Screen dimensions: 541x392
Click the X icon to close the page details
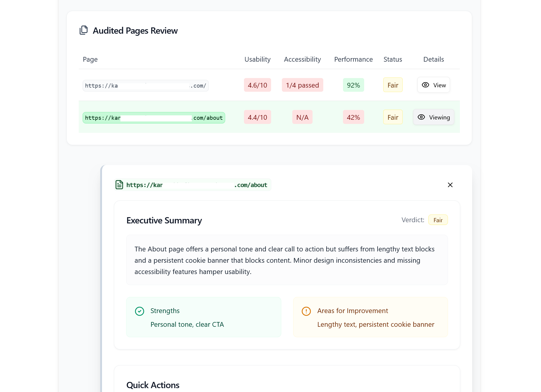tap(450, 185)
